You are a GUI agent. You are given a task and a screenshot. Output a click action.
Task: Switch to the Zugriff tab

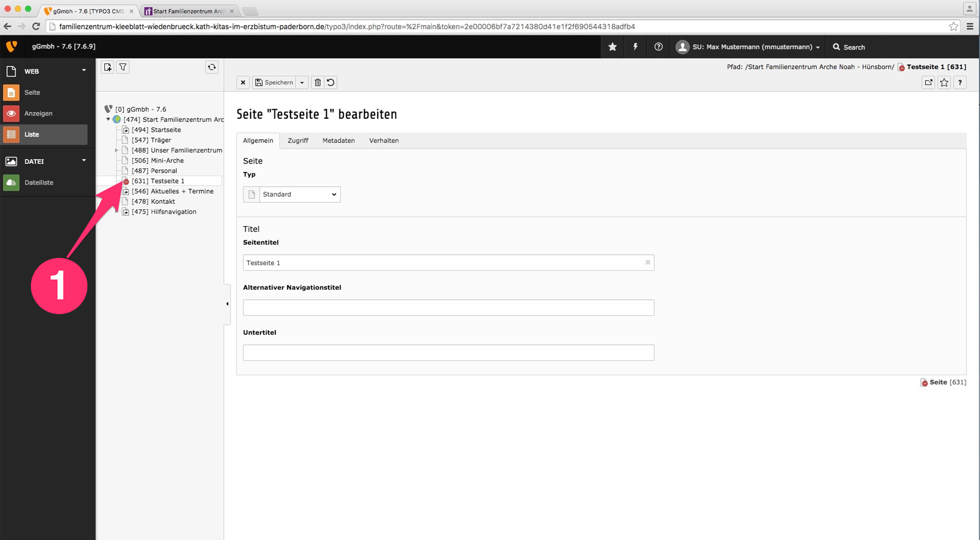[298, 140]
